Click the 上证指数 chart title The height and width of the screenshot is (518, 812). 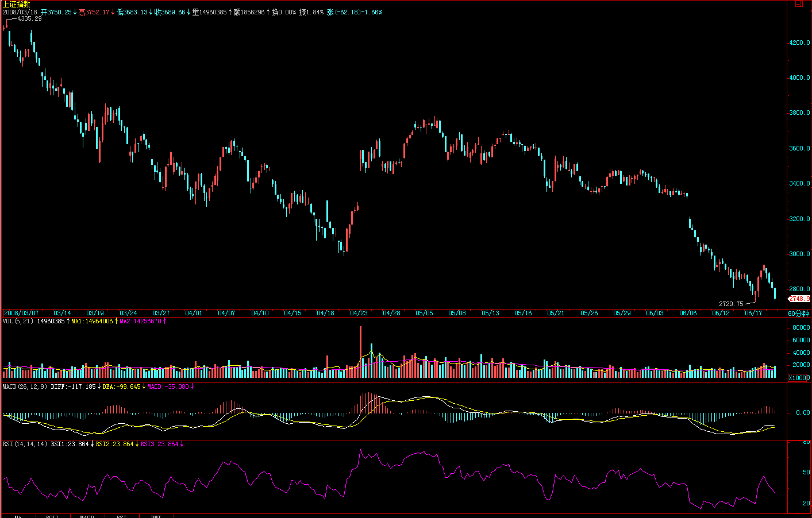click(x=16, y=4)
